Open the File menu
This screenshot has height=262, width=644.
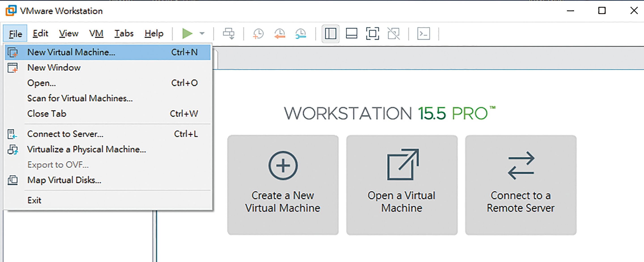(15, 34)
